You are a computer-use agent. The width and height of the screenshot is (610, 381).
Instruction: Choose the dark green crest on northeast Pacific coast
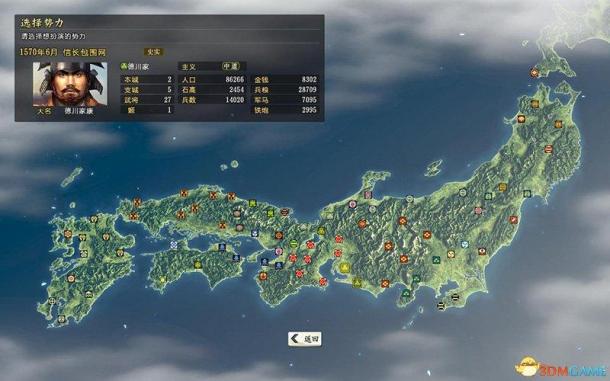coord(527,193)
